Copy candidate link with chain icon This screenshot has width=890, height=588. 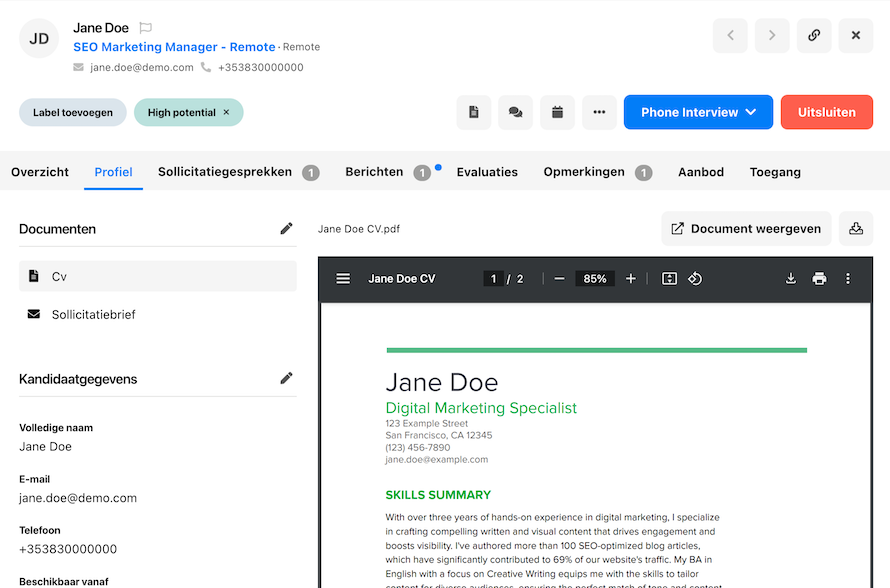(814, 35)
